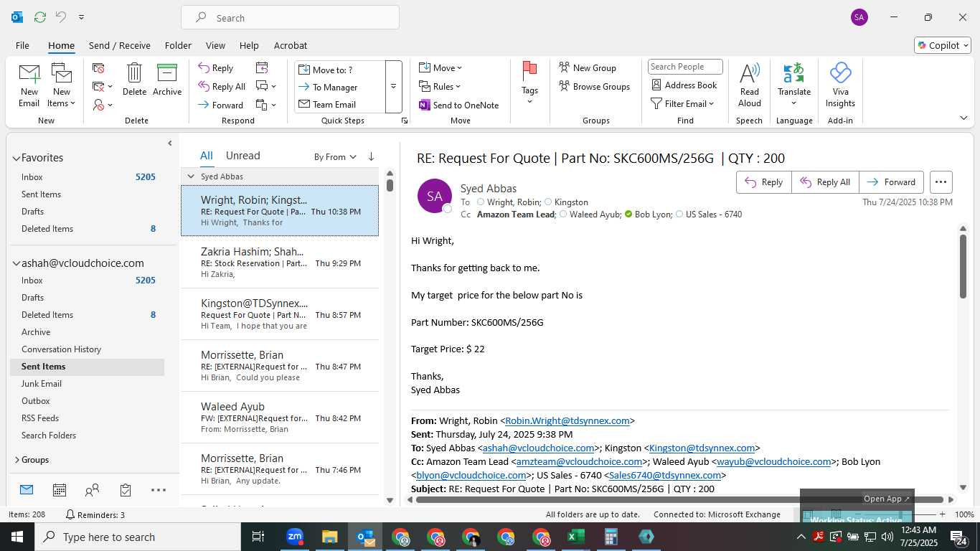Switch to Folder tab

pos(178,45)
